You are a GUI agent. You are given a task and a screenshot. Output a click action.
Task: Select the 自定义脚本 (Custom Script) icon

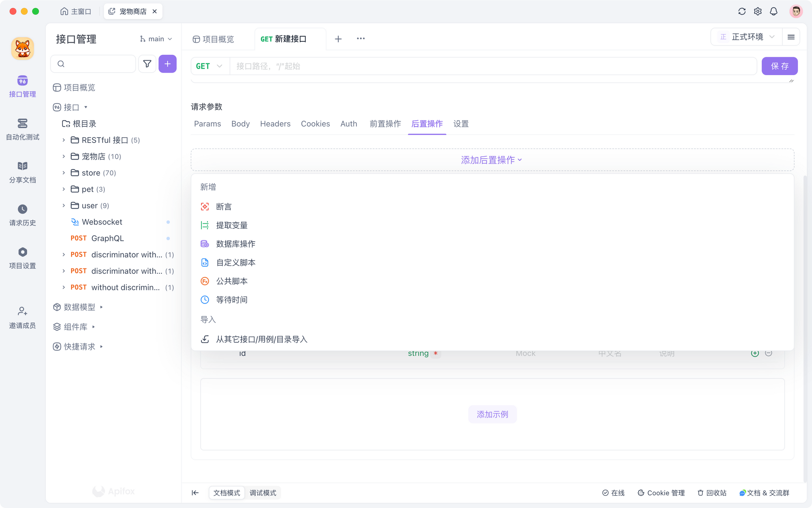coord(205,262)
